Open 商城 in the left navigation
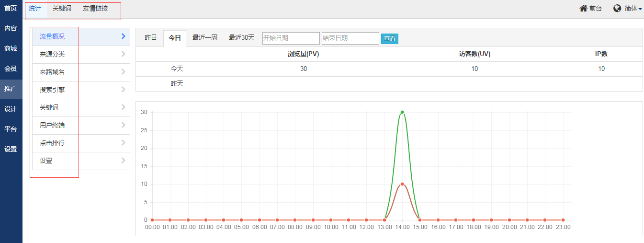This screenshot has height=243, width=644. [11, 48]
